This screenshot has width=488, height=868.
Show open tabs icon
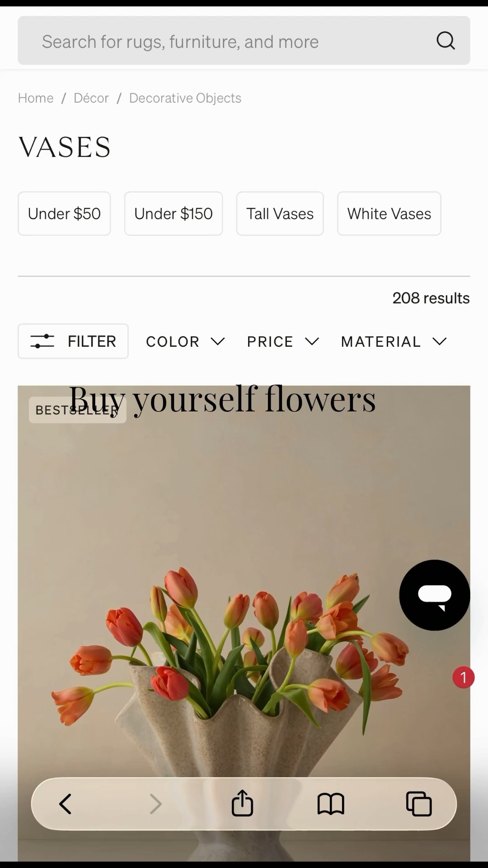[419, 804]
